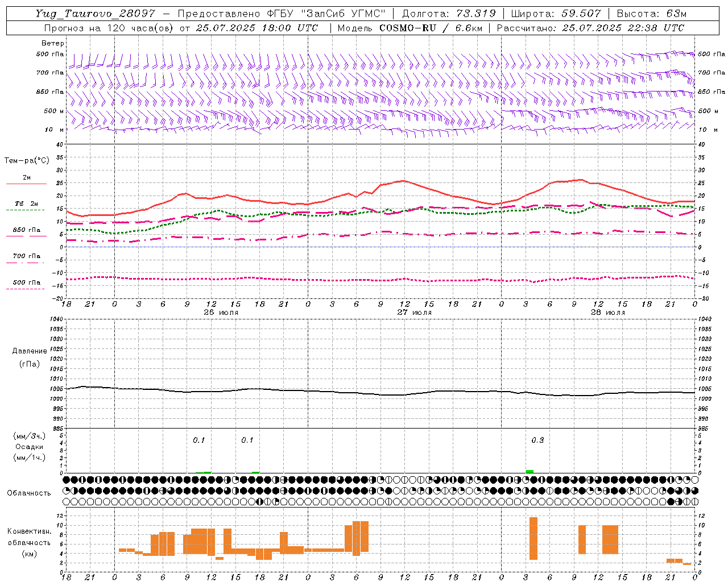The height and width of the screenshot is (582, 728).
Task: Click the "(мм/1ч.)" precipitation unit label
Action: tap(30, 458)
